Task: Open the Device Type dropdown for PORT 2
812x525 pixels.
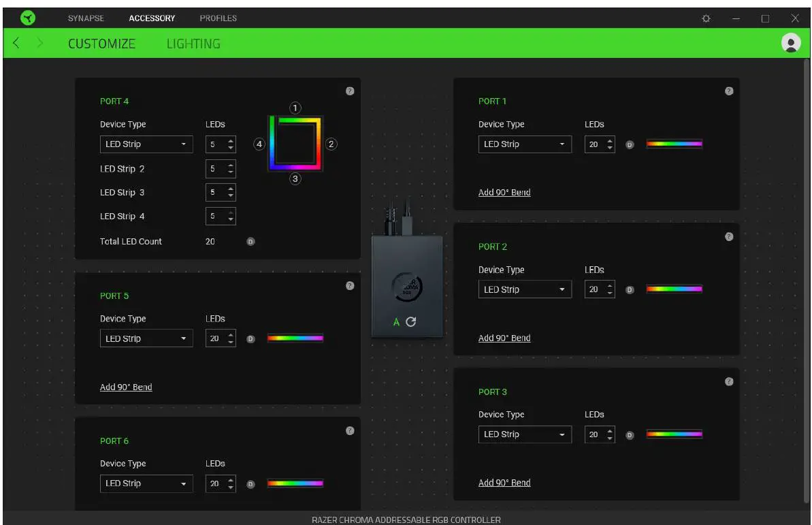Action: (525, 289)
